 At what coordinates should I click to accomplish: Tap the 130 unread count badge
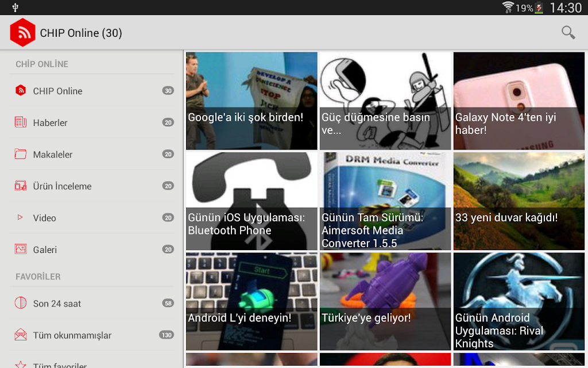[x=167, y=335]
